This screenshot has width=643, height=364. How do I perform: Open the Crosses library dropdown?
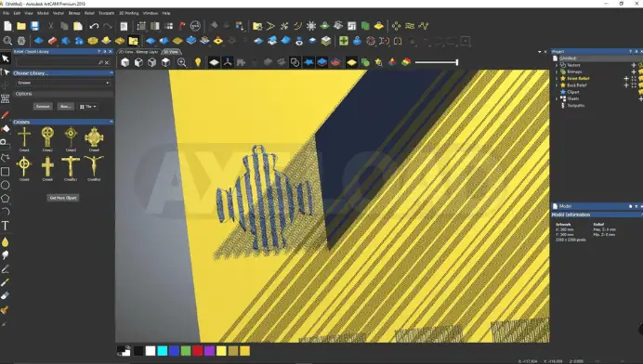[x=63, y=83]
